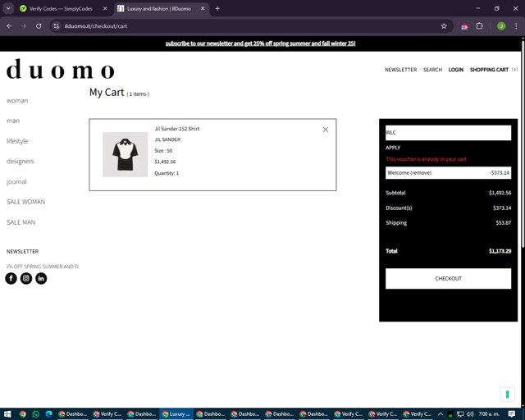525x420 pixels.
Task: Open the Jil Sander 152 Shirt product link
Action: pyautogui.click(x=177, y=129)
